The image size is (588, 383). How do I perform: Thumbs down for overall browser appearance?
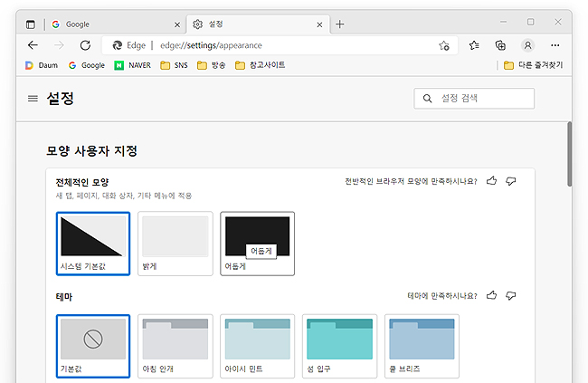(x=511, y=181)
